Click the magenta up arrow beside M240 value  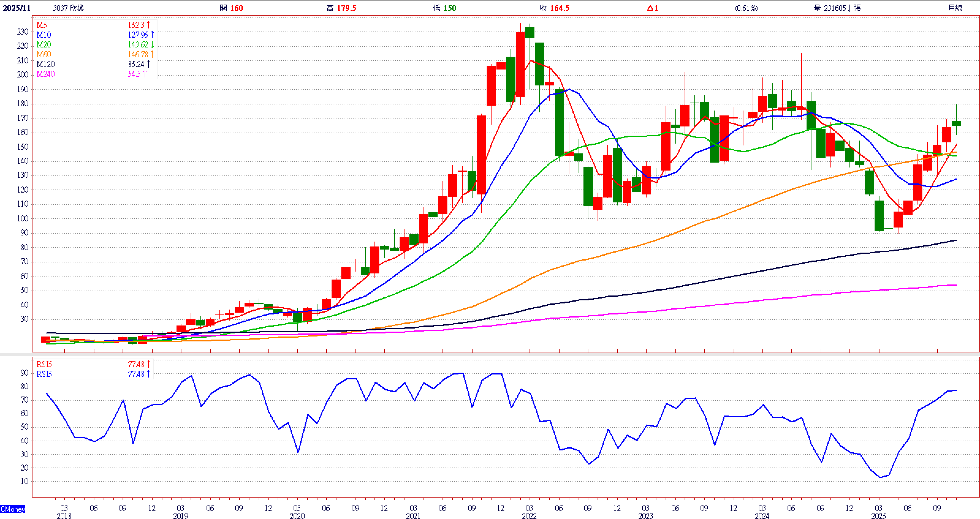pos(145,74)
